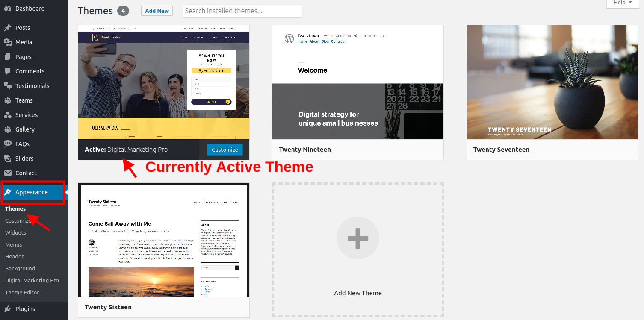Click the Twenty Seventeen theme name
Screen dimensions: 644x320
coord(501,150)
